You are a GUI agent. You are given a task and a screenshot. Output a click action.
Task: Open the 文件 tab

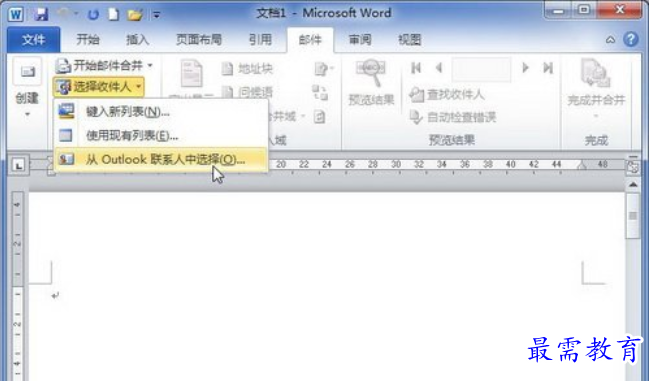[34, 40]
